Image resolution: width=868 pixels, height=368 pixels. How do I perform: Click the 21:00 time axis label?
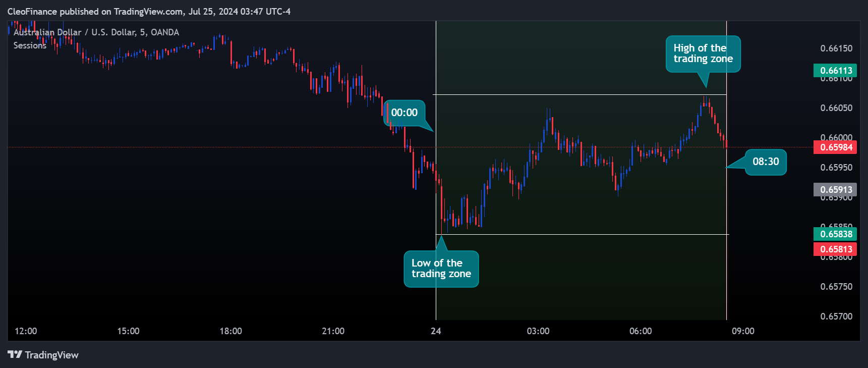tap(333, 331)
